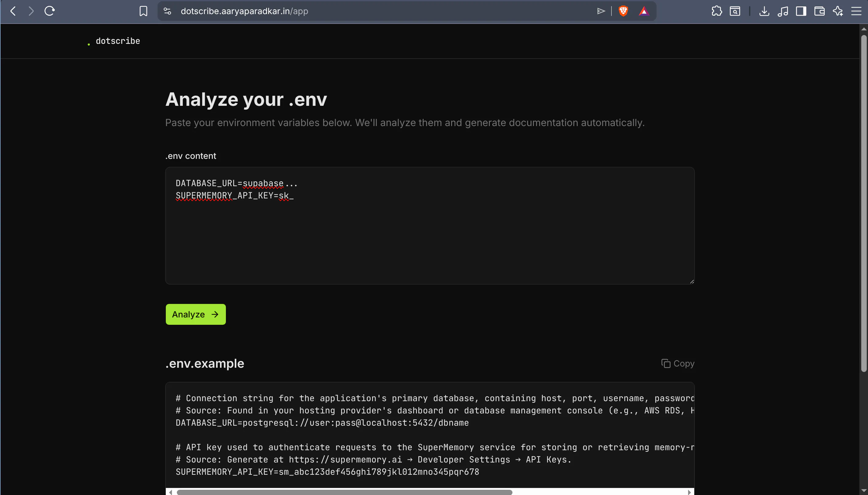Click the DATABASE_URL=supabase... line in textarea
This screenshot has width=868, height=495.
pos(236,183)
